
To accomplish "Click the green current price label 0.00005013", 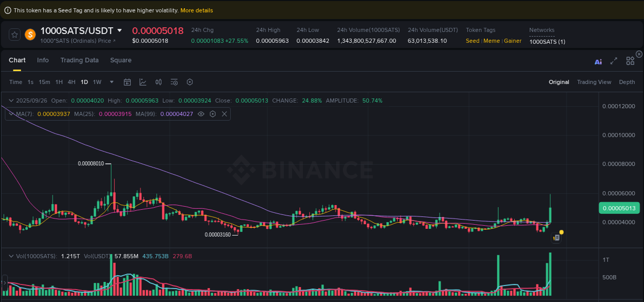I will tap(619, 208).
